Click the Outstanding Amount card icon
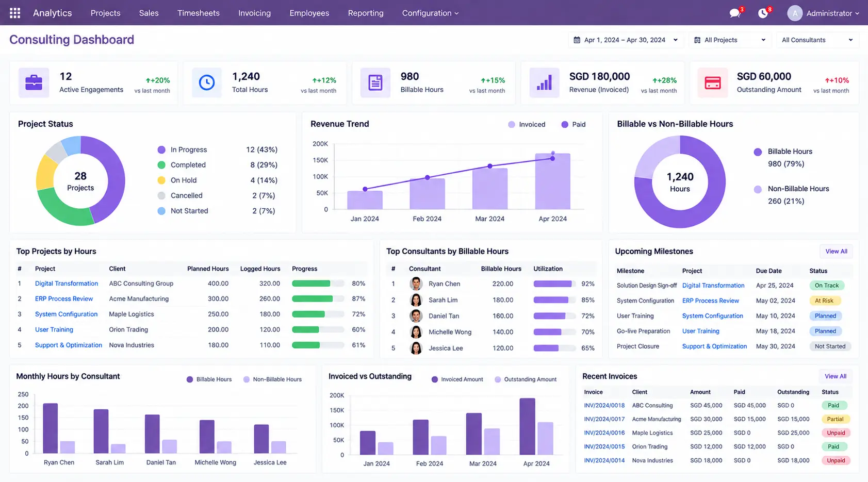This screenshot has height=482, width=868. [713, 82]
